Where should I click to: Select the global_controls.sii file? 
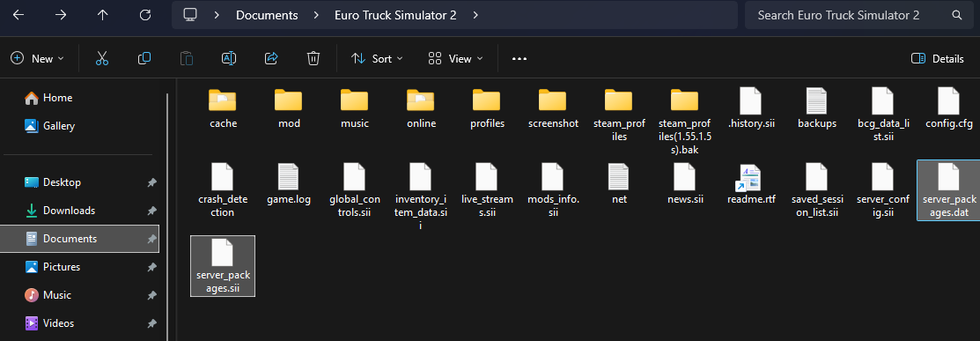click(x=354, y=190)
